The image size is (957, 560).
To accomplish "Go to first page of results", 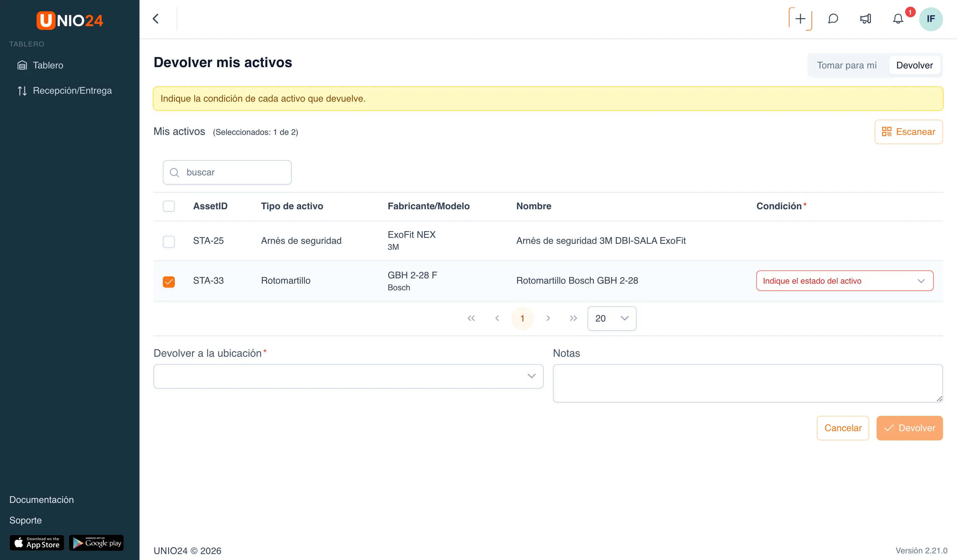I will (471, 318).
